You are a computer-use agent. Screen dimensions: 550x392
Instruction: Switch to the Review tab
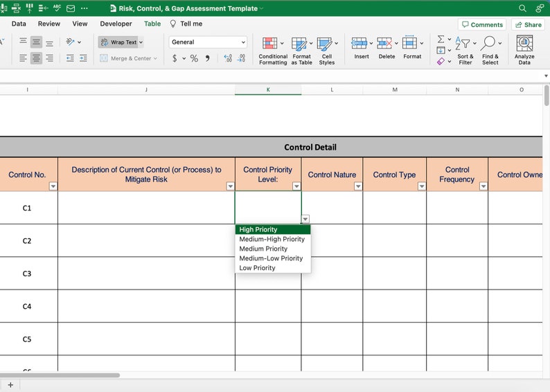tap(48, 24)
